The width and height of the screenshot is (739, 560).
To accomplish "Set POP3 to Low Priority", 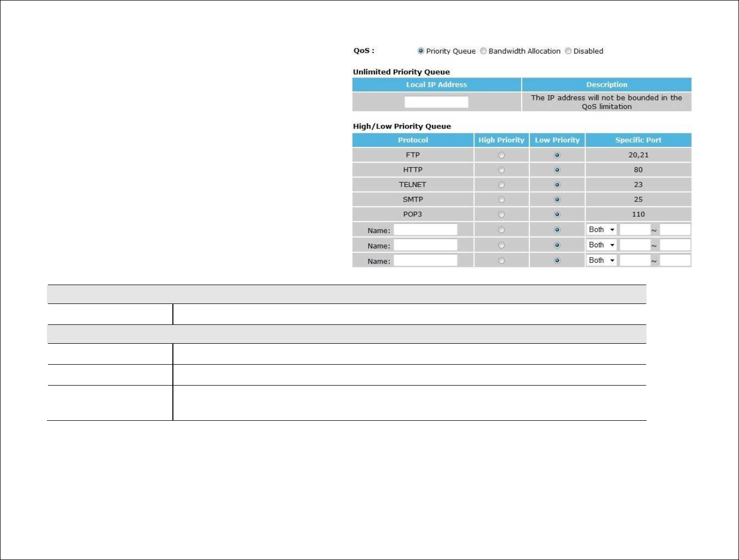I will pyautogui.click(x=557, y=214).
